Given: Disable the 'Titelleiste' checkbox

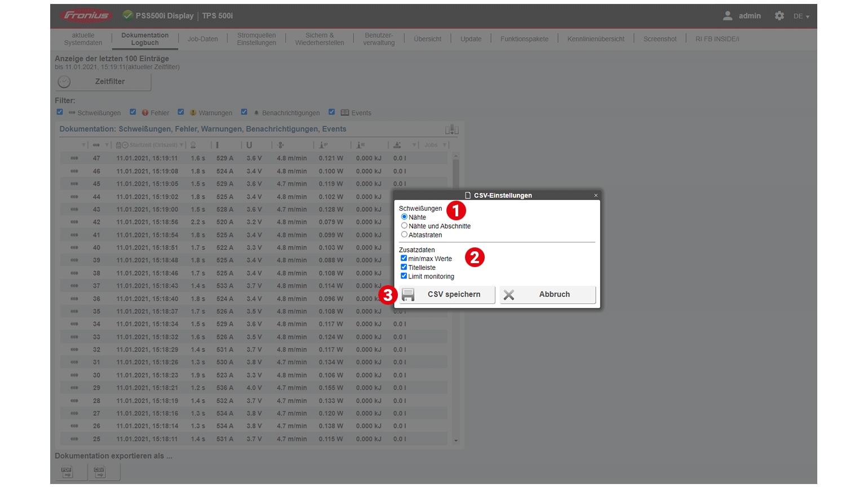Looking at the screenshot, I should click(x=404, y=268).
